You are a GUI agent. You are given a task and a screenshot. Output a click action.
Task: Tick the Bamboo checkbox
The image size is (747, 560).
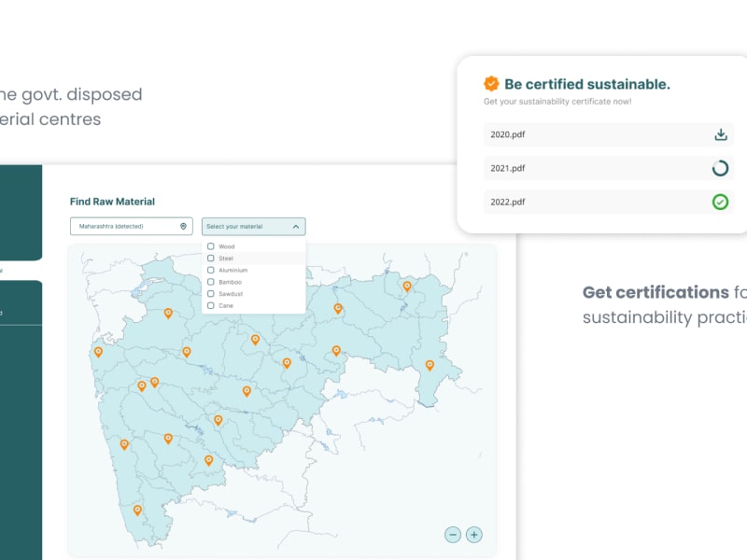coord(211,282)
